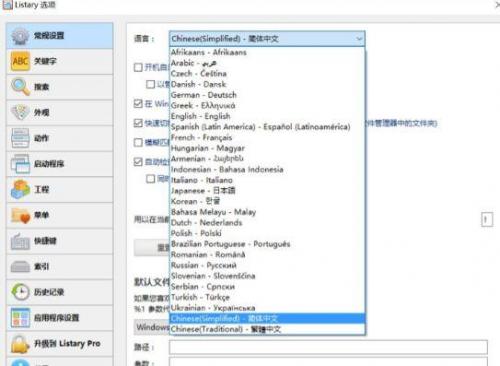The height and width of the screenshot is (366, 500).
Task: Open the 搜索 magnifier search page
Action: [x=60, y=87]
